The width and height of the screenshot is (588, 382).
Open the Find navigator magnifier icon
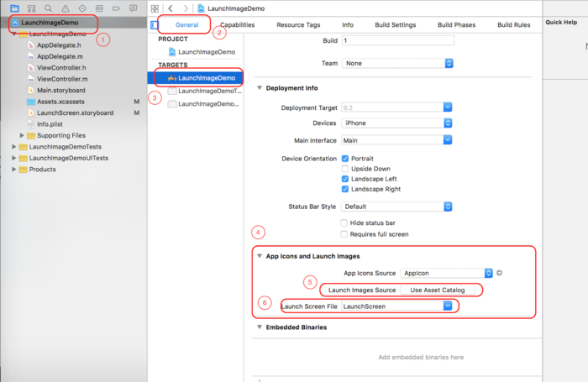pos(49,8)
